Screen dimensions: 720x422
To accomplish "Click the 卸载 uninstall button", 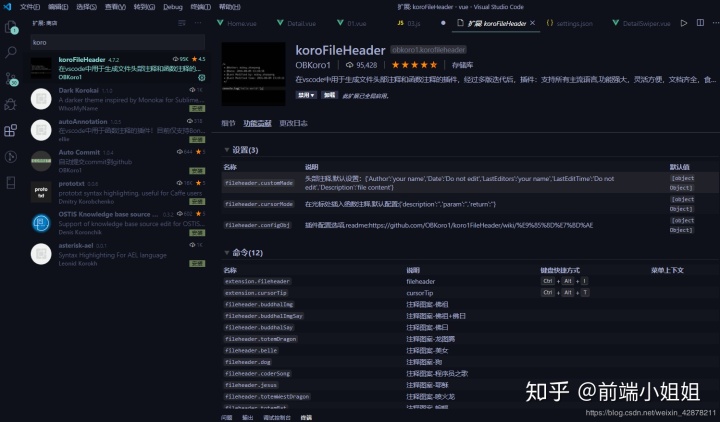I will coord(329,95).
